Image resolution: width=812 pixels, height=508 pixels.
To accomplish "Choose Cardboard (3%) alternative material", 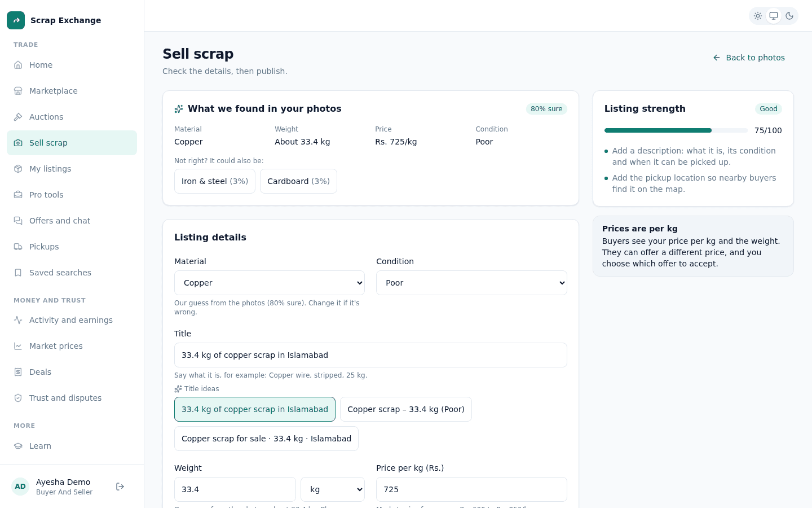I will pyautogui.click(x=298, y=181).
